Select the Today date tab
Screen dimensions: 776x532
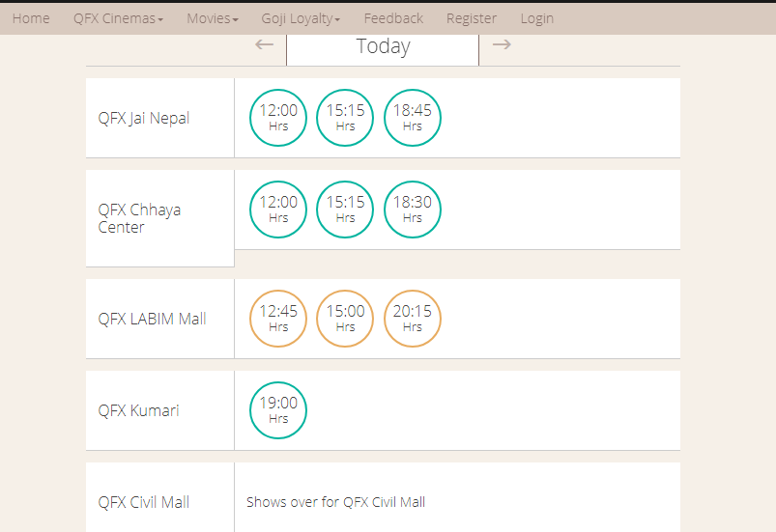coord(383,49)
